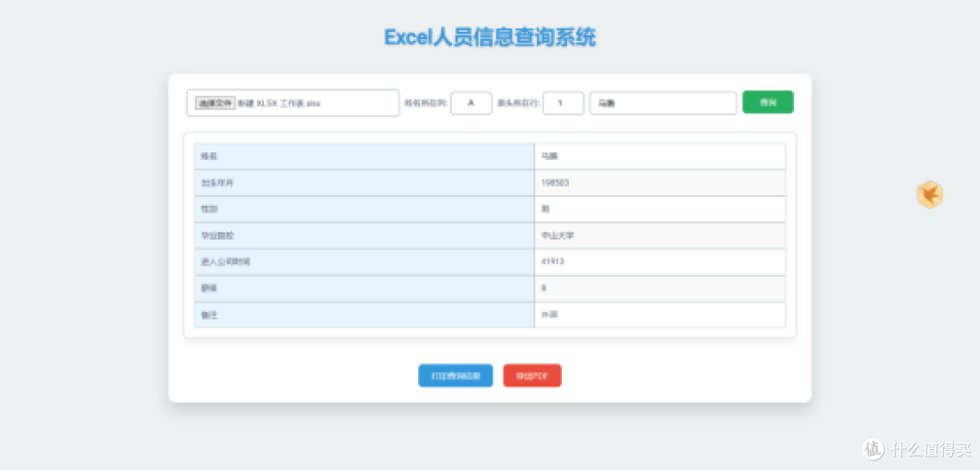Select the 备注 label cell

click(365, 314)
